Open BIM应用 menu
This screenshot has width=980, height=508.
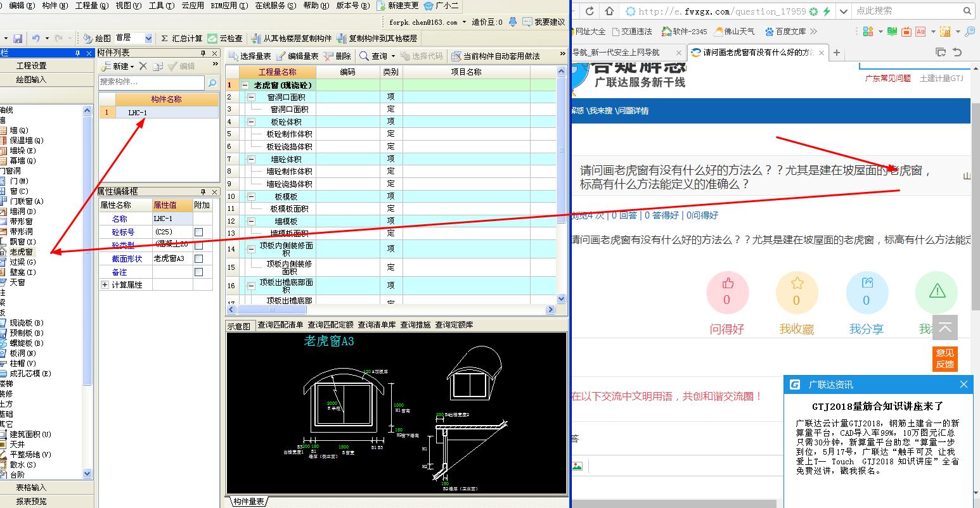[228, 6]
